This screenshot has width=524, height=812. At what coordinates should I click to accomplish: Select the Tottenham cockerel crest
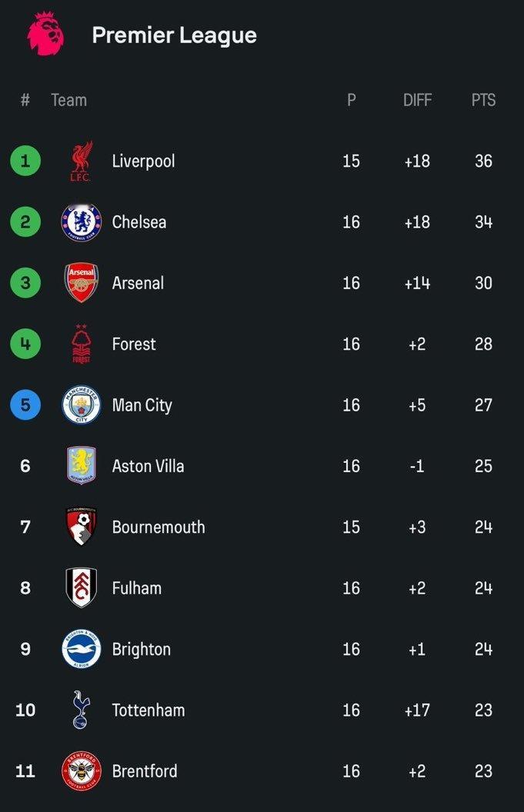81,710
